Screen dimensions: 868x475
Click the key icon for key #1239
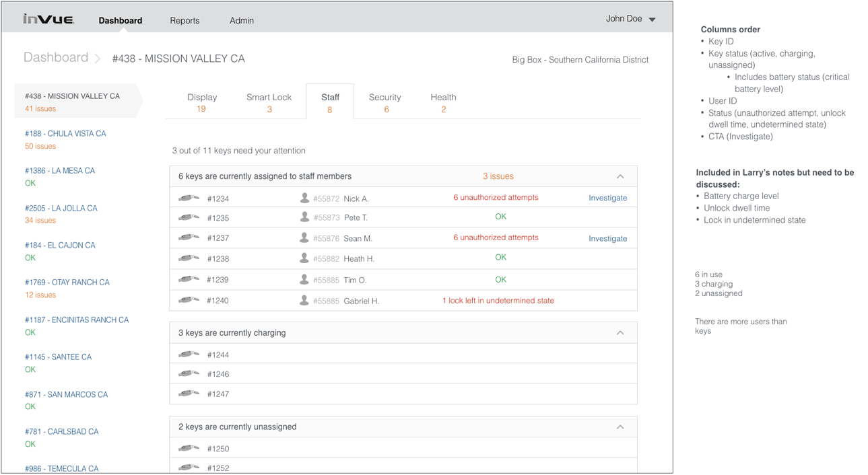189,279
